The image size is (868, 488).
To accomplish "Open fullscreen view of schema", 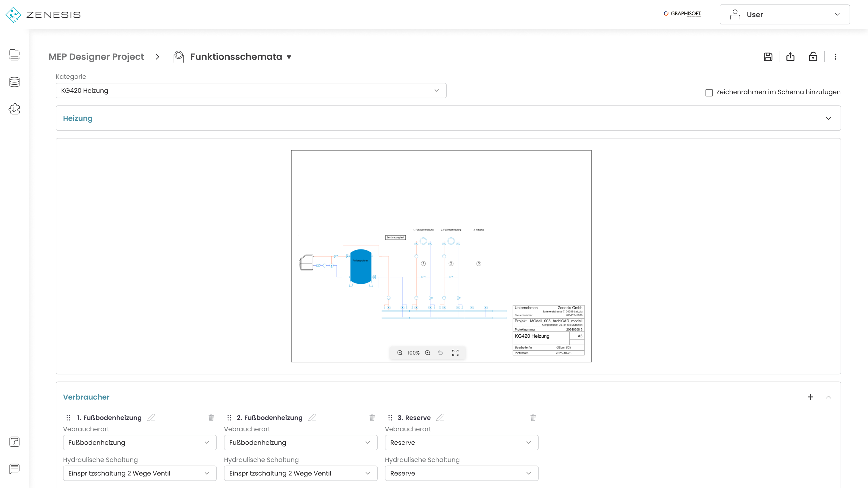I will click(x=455, y=353).
